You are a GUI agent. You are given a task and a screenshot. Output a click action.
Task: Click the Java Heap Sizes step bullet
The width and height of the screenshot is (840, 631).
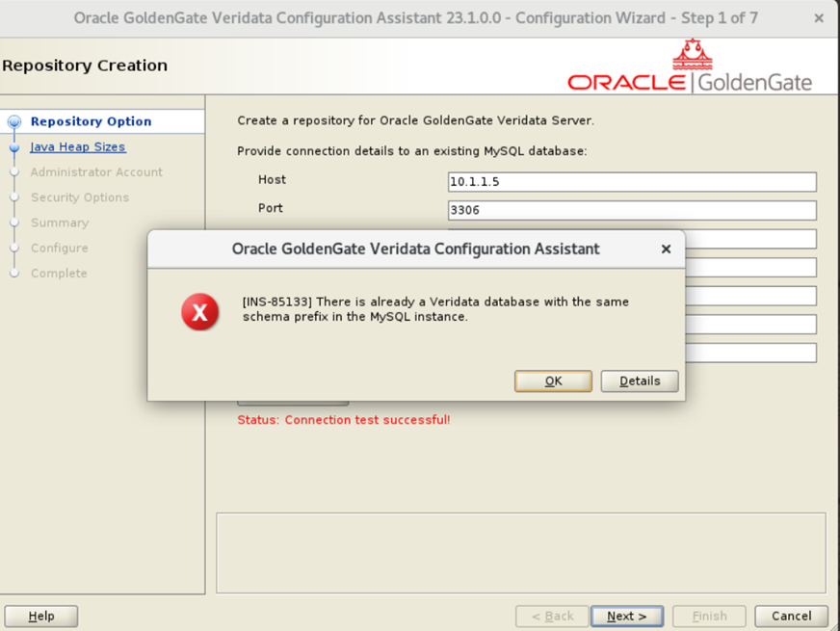pyautogui.click(x=13, y=146)
